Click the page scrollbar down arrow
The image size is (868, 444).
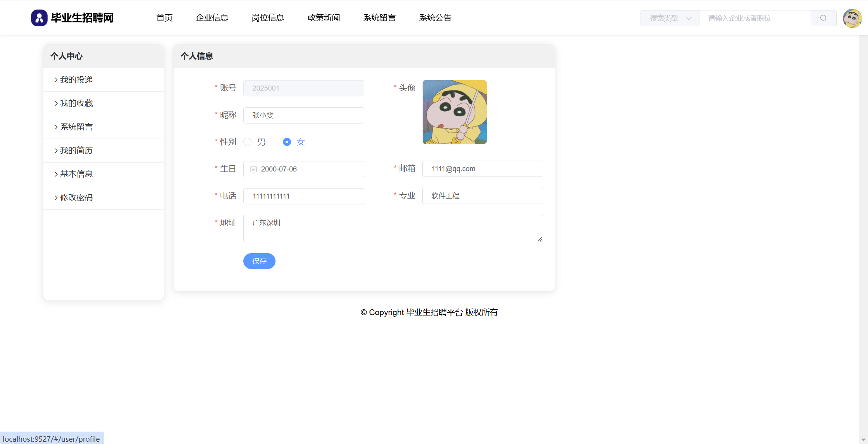pyautogui.click(x=863, y=440)
